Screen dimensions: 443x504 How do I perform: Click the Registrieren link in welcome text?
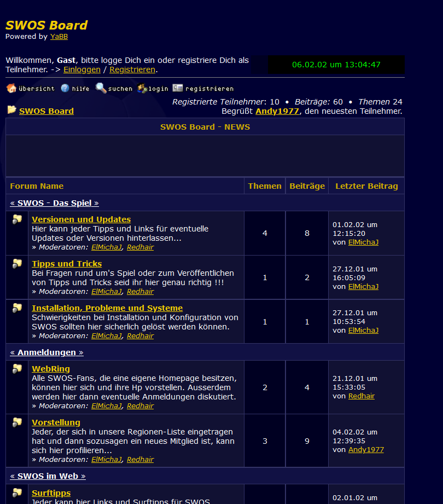point(132,69)
